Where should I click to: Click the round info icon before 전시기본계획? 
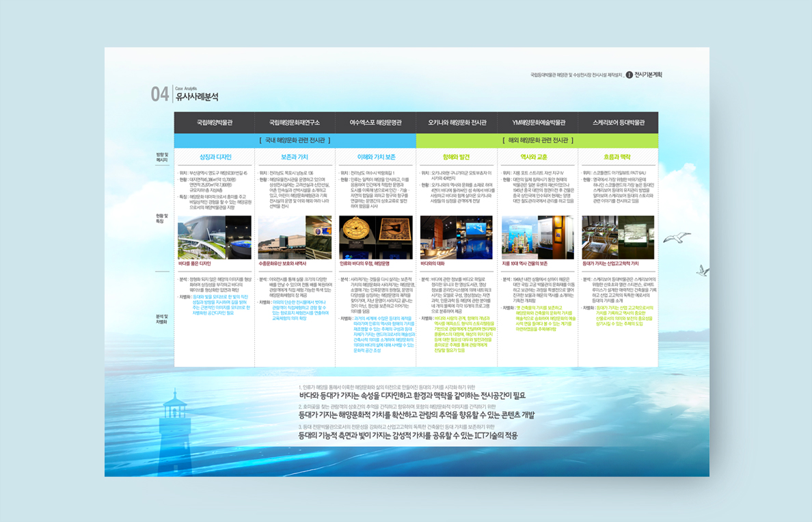pos(629,75)
